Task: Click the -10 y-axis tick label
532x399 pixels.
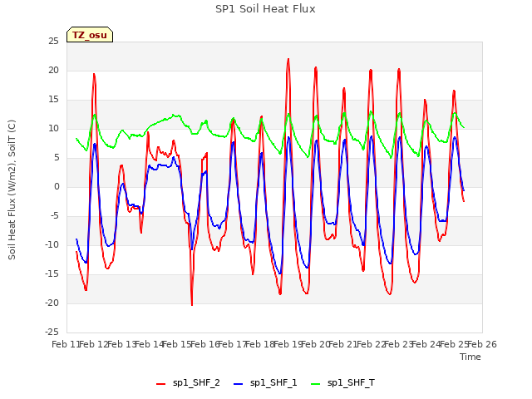Action: click(x=52, y=245)
